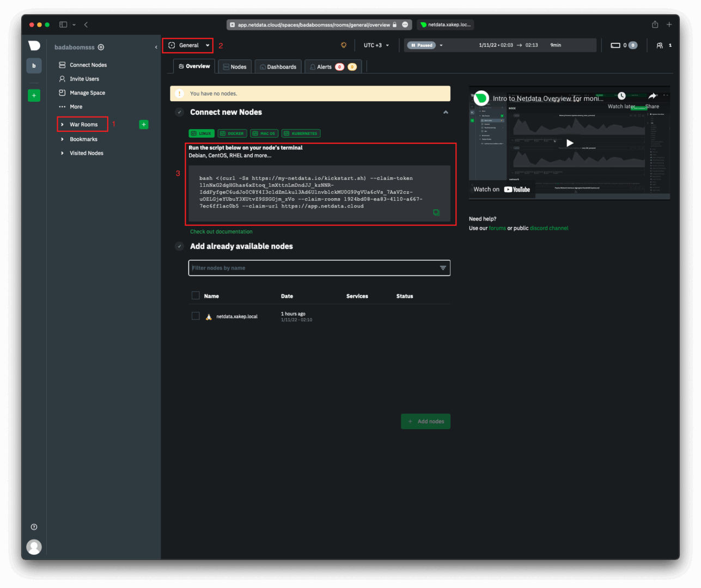Open Invite Users in the sidebar
This screenshot has height=588, width=701.
click(79, 79)
